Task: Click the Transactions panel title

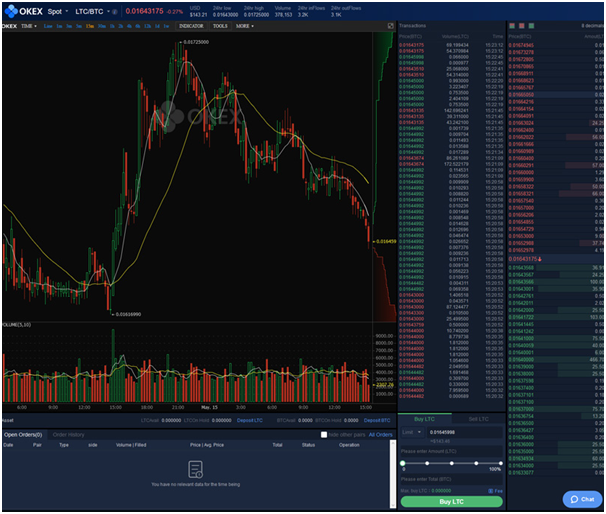Action: pos(412,26)
